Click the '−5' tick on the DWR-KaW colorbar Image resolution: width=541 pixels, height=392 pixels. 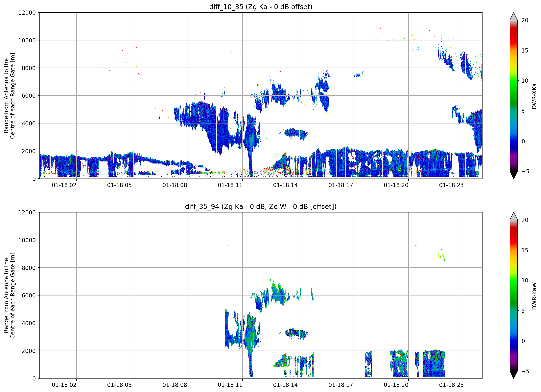pos(525,371)
